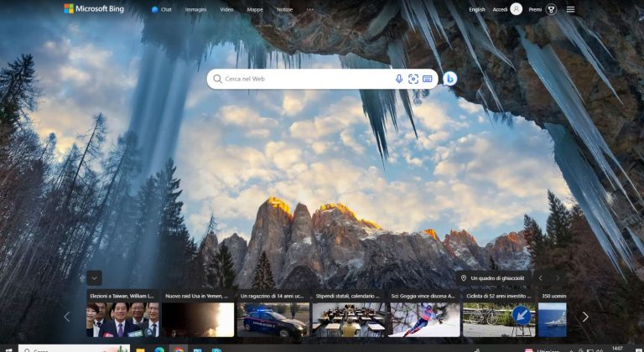644x352 pixels.
Task: Click the Accedi sign-in link
Action: click(x=500, y=9)
